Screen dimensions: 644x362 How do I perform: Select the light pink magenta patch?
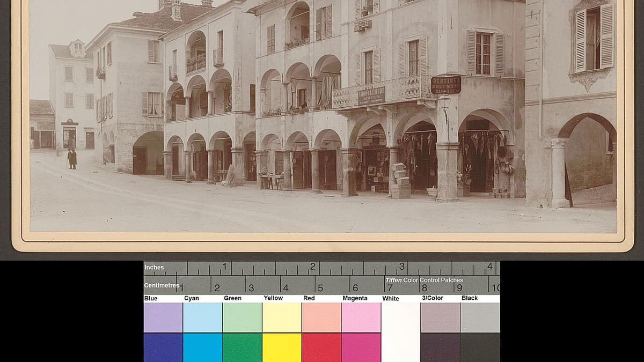tap(361, 317)
